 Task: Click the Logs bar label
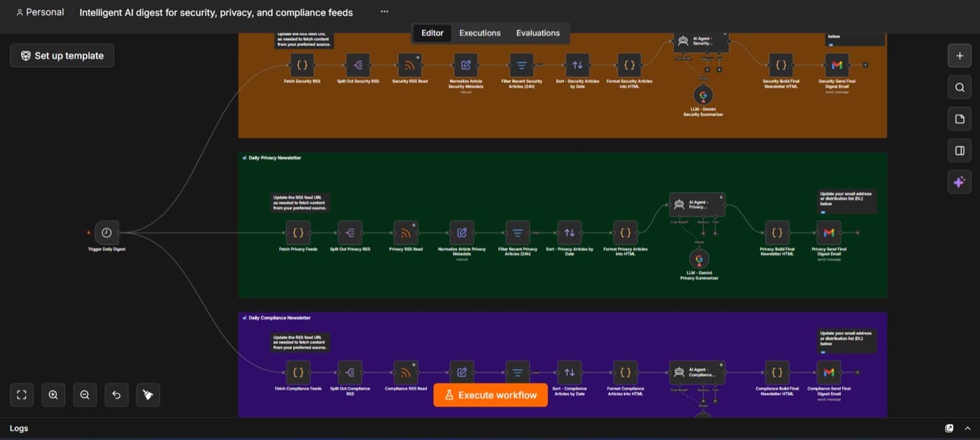coord(19,428)
